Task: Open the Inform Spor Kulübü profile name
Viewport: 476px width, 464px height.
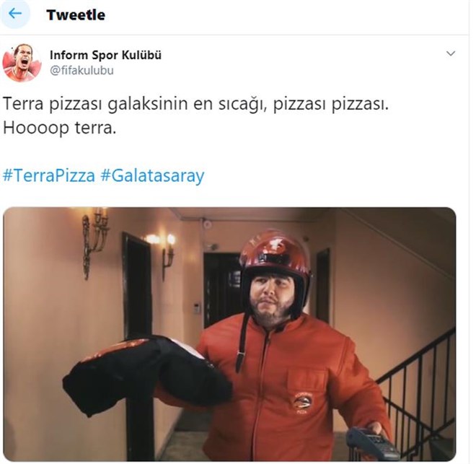Action: [105, 55]
